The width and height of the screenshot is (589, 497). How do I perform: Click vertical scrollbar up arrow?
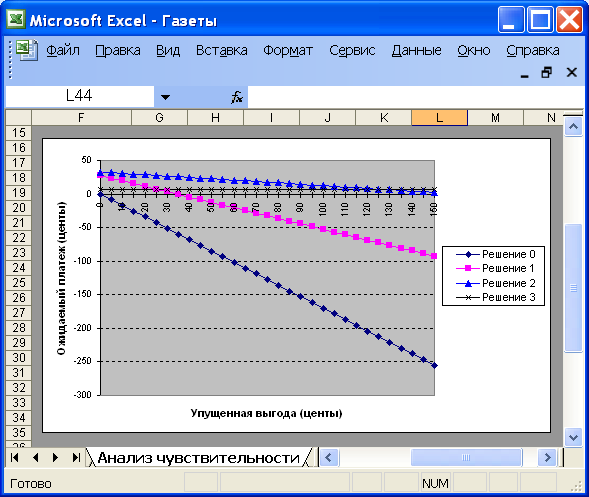pos(573,127)
